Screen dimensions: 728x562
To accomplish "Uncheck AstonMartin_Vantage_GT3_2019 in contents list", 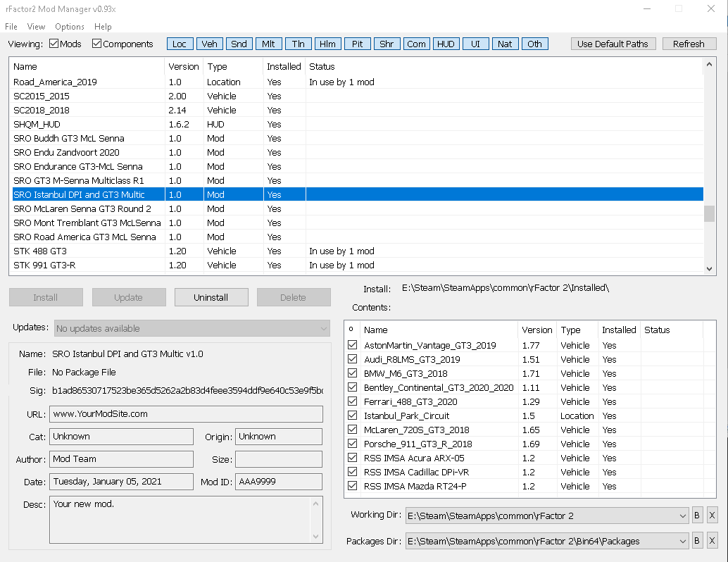I will (353, 345).
